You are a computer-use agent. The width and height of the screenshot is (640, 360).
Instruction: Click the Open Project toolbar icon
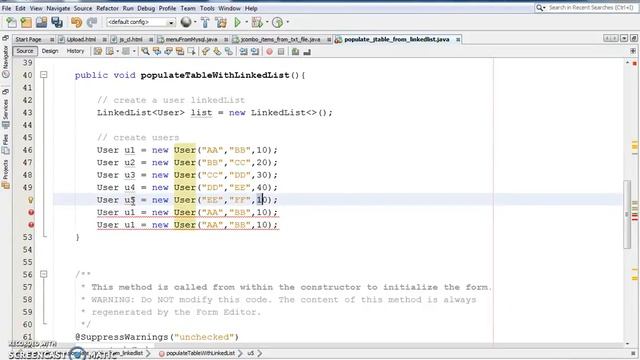(42, 22)
